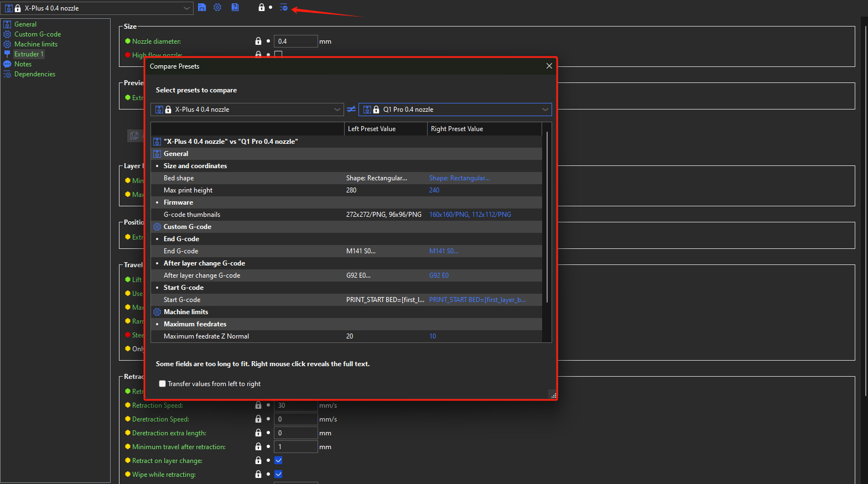Close the Compare Presets dialog
The height and width of the screenshot is (484, 868).
pyautogui.click(x=549, y=66)
